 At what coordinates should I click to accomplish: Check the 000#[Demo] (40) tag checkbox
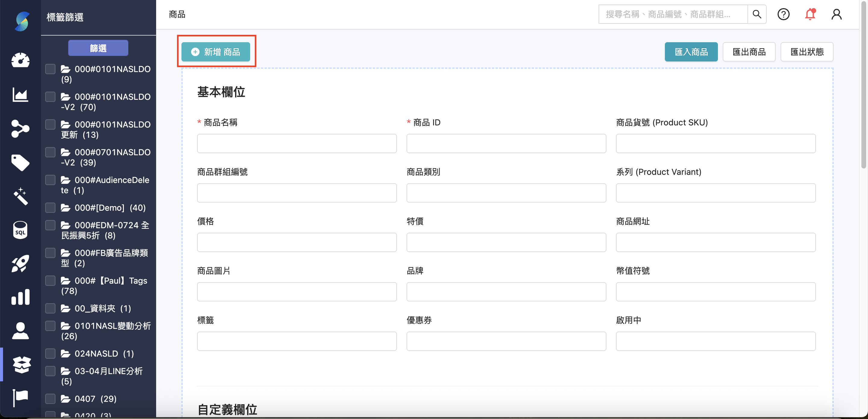point(51,208)
